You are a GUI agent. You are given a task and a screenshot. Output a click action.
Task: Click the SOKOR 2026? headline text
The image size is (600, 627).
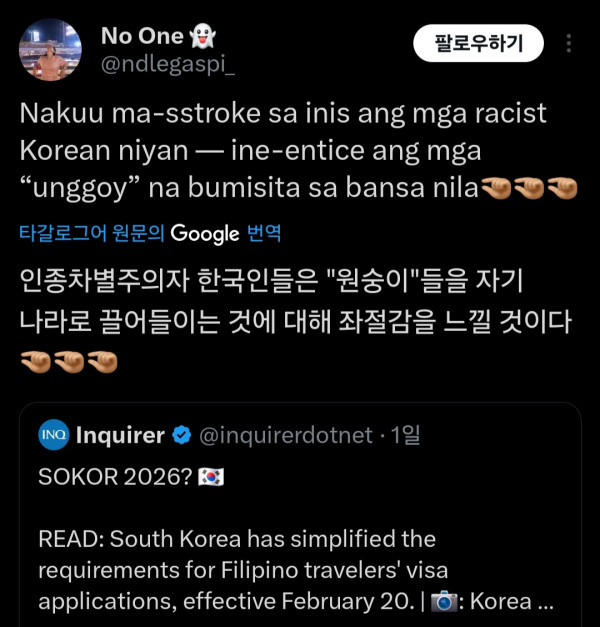click(x=113, y=477)
